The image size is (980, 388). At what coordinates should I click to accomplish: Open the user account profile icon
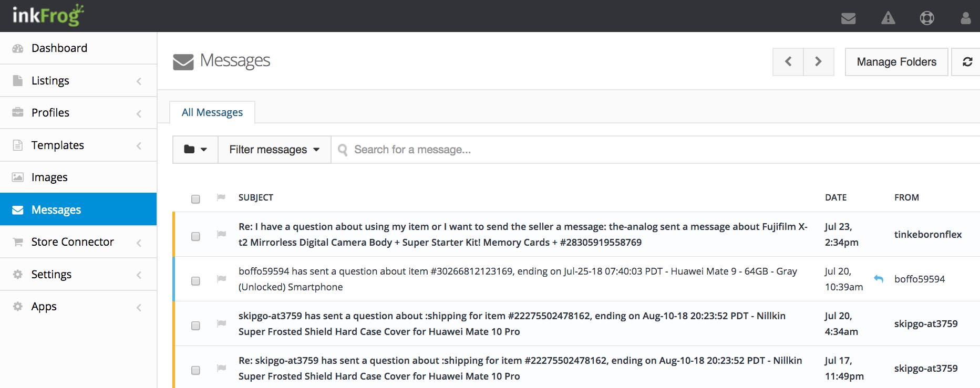966,18
